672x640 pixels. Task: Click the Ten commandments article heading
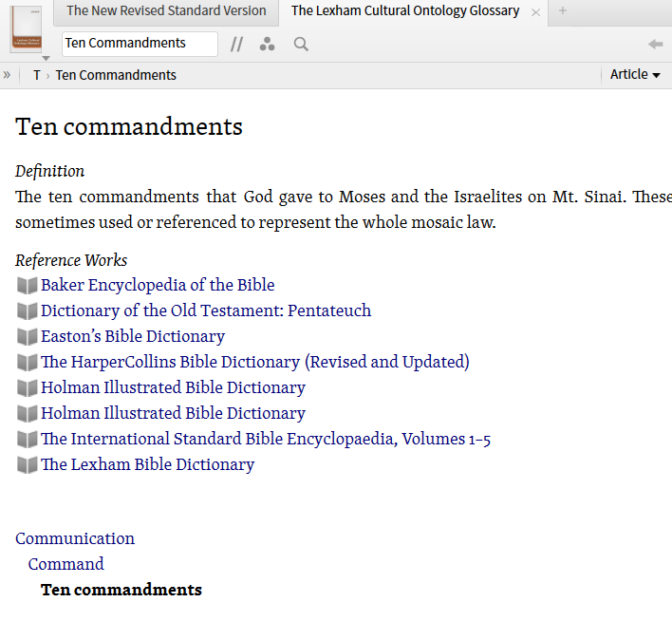point(129,127)
